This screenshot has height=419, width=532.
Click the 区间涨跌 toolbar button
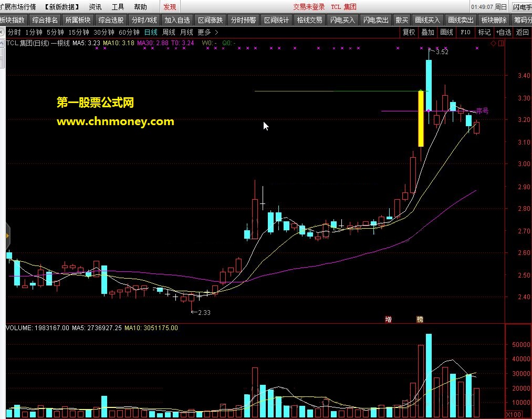pos(211,20)
